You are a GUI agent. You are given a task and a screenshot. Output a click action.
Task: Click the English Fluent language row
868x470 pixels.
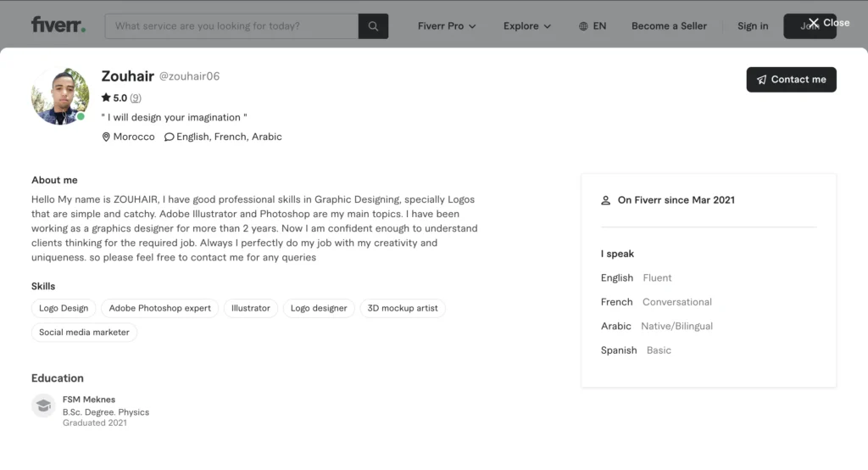pyautogui.click(x=636, y=277)
